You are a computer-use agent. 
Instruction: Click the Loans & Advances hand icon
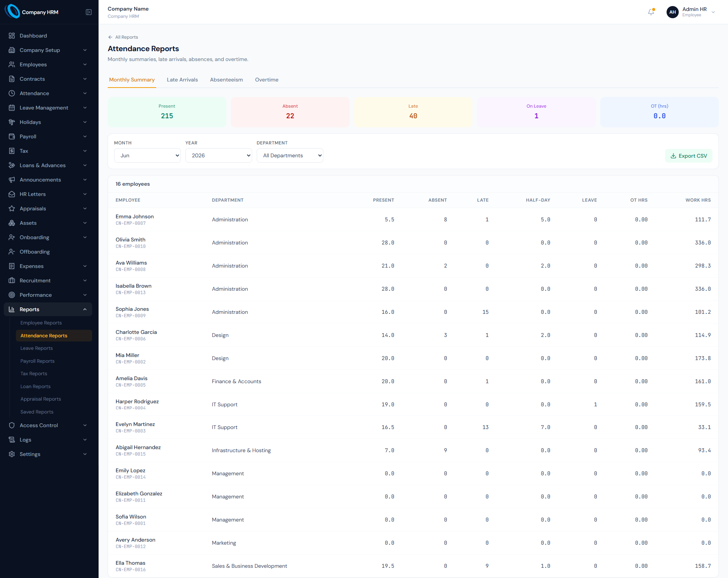tap(12, 165)
